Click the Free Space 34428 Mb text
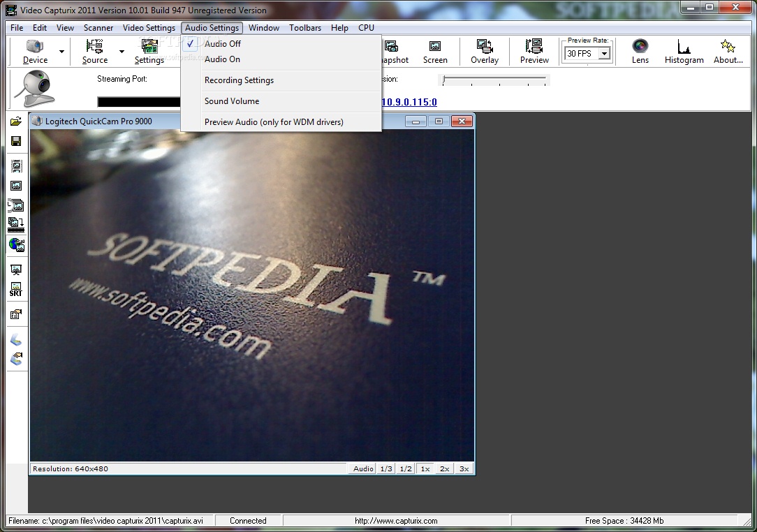The width and height of the screenshot is (757, 532). coord(624,520)
